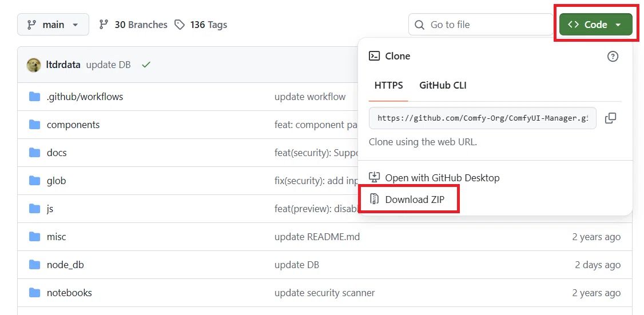Copy the clone URL to clipboard

click(x=611, y=118)
